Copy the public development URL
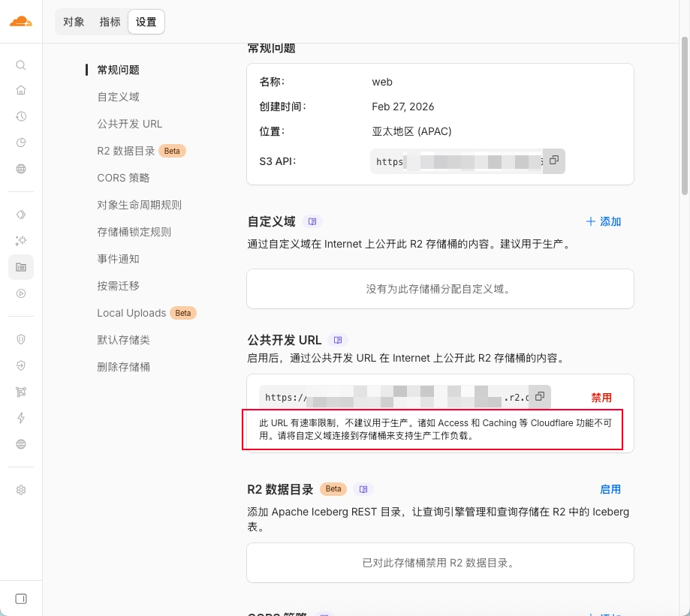Screen dimensions: 690x616 [540, 397]
